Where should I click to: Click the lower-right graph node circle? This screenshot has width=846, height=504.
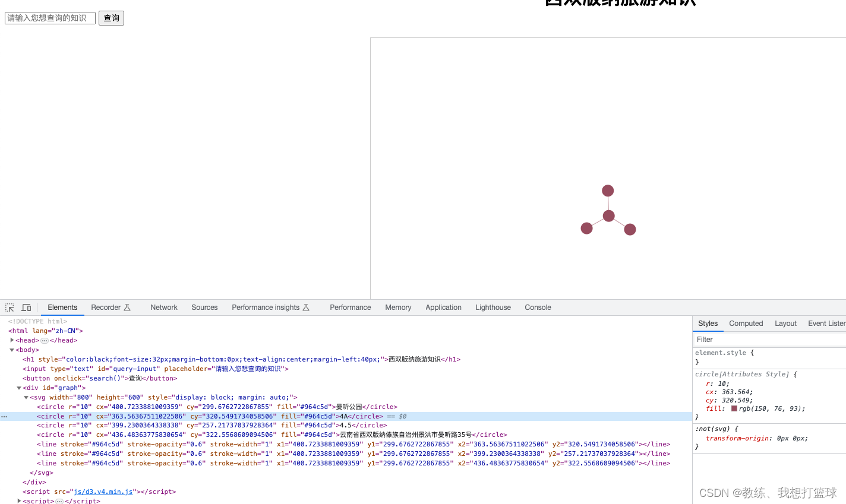click(630, 230)
